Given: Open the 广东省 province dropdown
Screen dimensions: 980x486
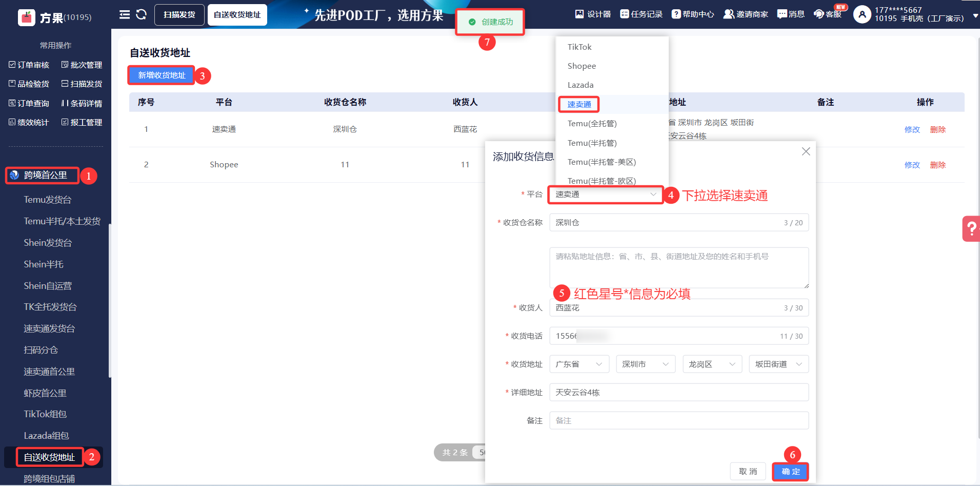Looking at the screenshot, I should (x=579, y=364).
